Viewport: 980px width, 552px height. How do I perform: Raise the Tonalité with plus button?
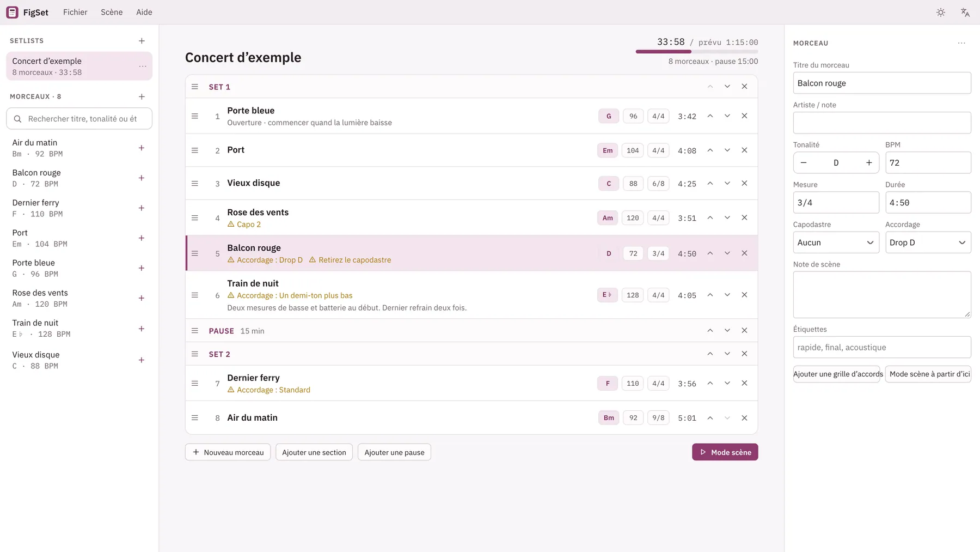click(x=869, y=163)
